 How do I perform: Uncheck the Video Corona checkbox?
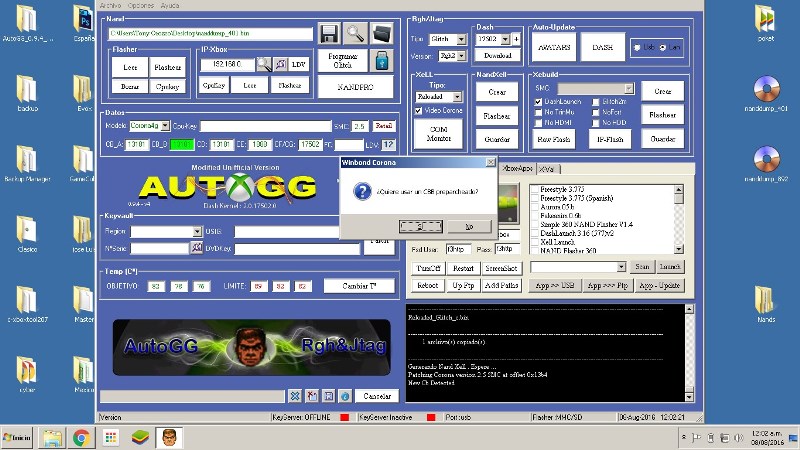(x=418, y=111)
